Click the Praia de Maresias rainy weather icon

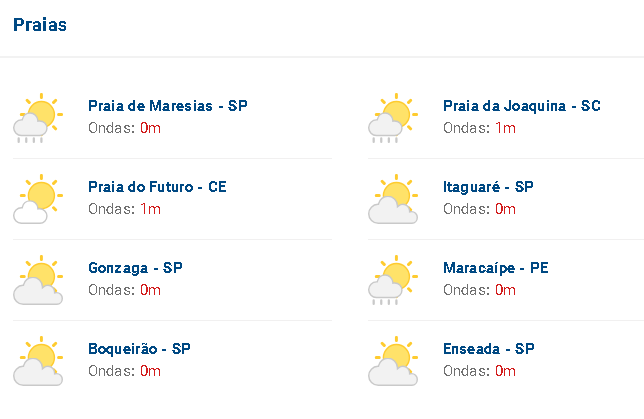coord(38,118)
